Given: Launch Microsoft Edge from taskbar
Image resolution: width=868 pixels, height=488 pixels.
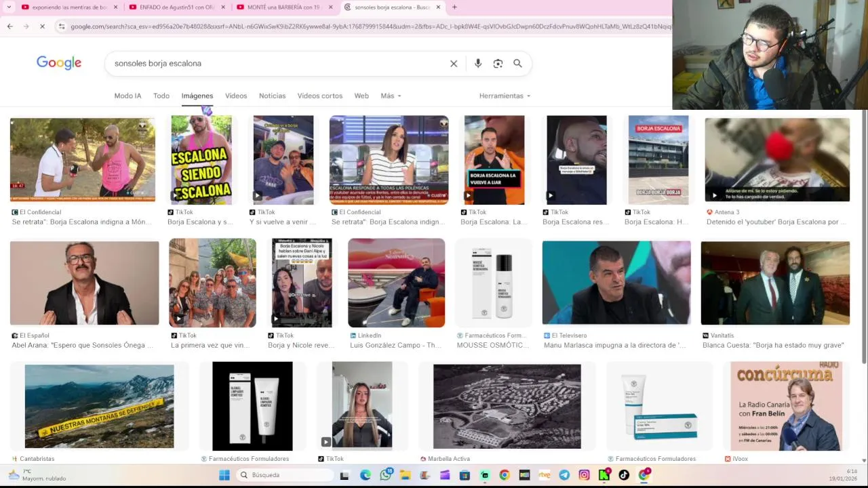Looking at the screenshot, I should [x=366, y=475].
